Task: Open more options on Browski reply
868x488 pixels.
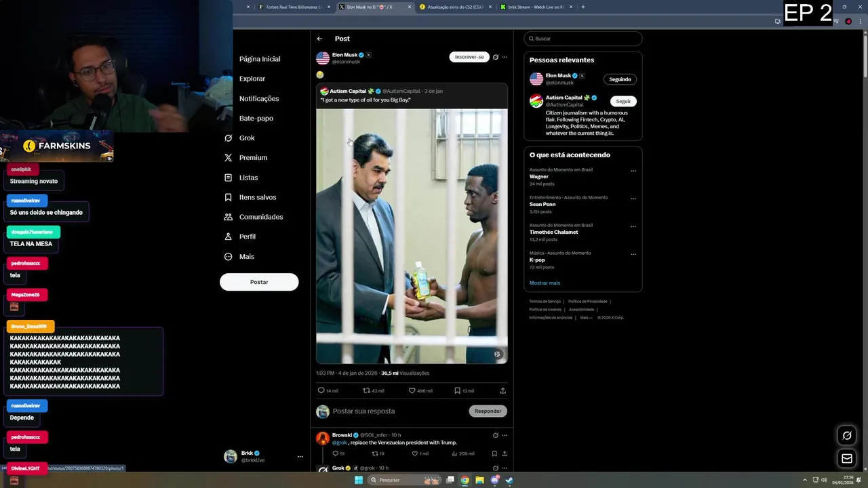Action: [x=505, y=435]
